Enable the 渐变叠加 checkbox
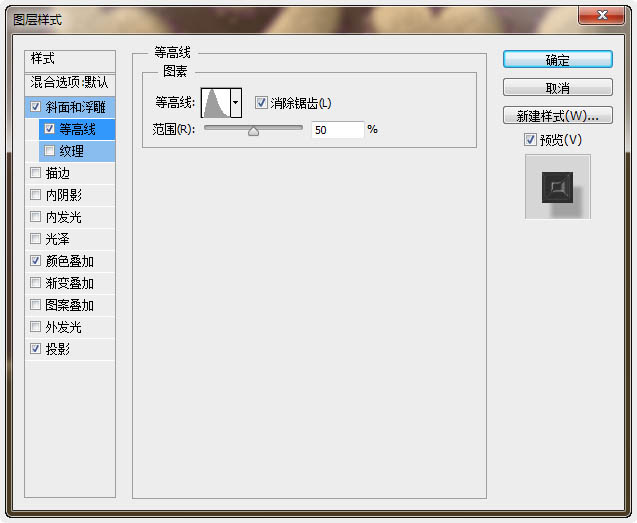Viewport: 637px width, 523px height. click(x=35, y=282)
